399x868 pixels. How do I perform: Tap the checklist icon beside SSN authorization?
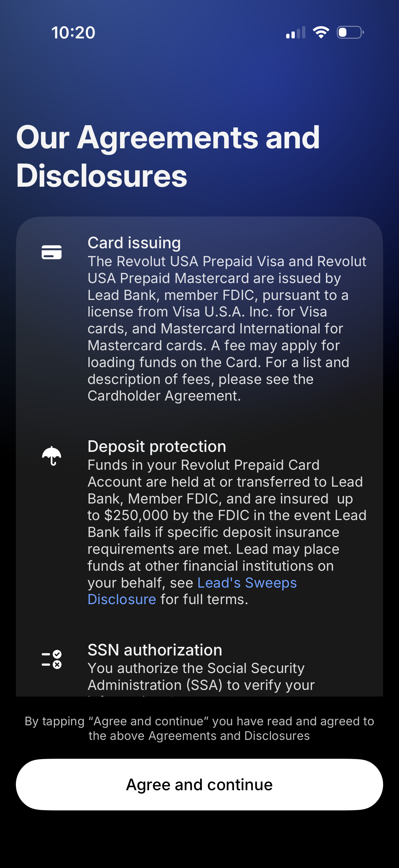pos(52,659)
